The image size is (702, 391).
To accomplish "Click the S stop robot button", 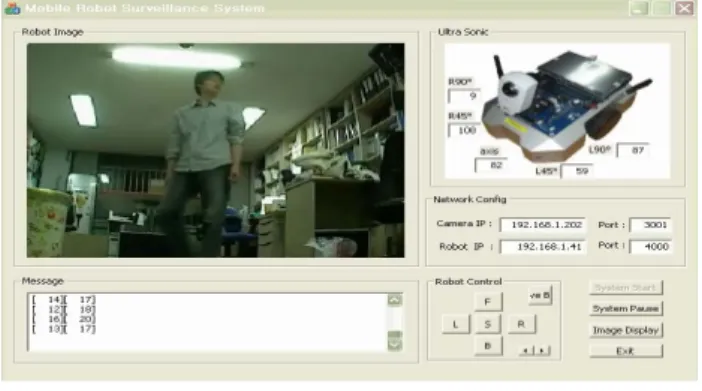I will [488, 324].
